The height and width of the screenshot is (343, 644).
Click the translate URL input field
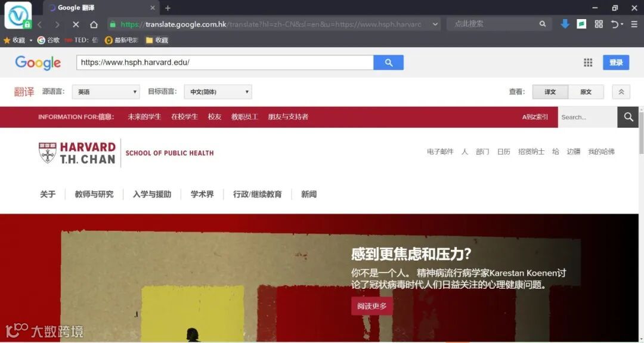tap(225, 63)
